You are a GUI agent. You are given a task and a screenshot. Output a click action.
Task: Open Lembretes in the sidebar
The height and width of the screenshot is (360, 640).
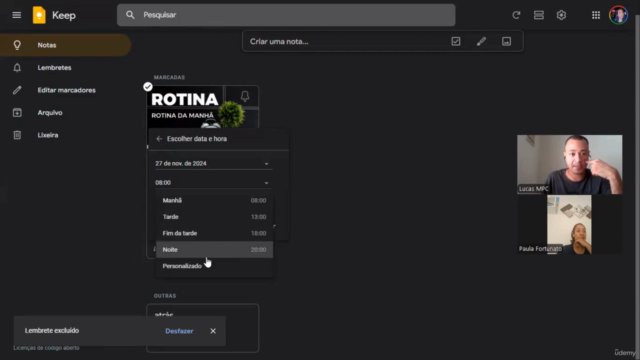click(x=65, y=67)
